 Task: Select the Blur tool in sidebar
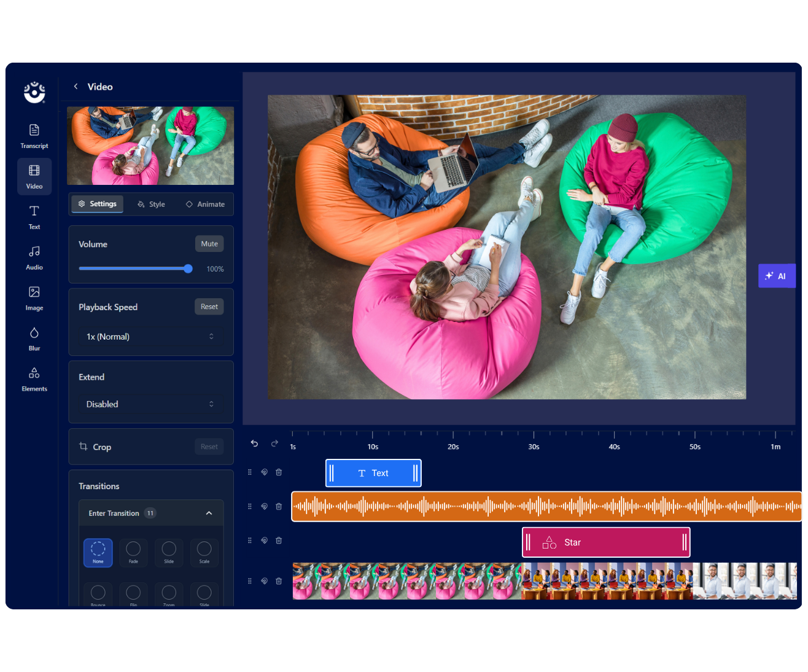point(34,339)
